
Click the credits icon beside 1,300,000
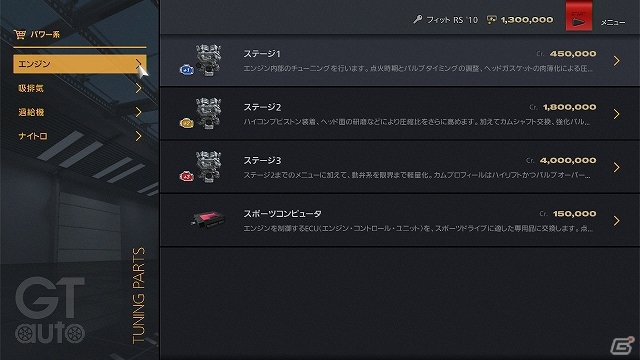(x=492, y=20)
